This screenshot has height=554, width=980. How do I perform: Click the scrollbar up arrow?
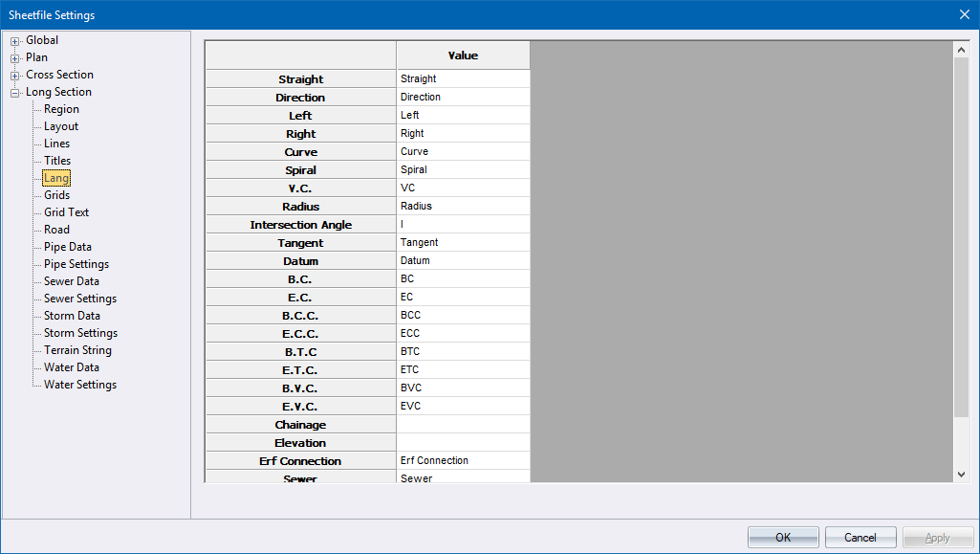(x=962, y=49)
